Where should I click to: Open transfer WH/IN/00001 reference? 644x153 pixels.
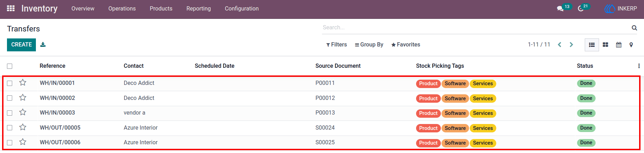click(57, 83)
